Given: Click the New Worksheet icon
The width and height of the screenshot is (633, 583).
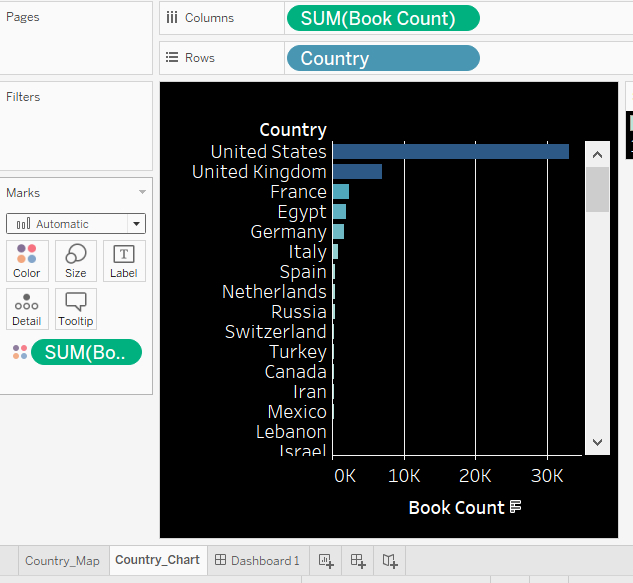Looking at the screenshot, I should 326,561.
